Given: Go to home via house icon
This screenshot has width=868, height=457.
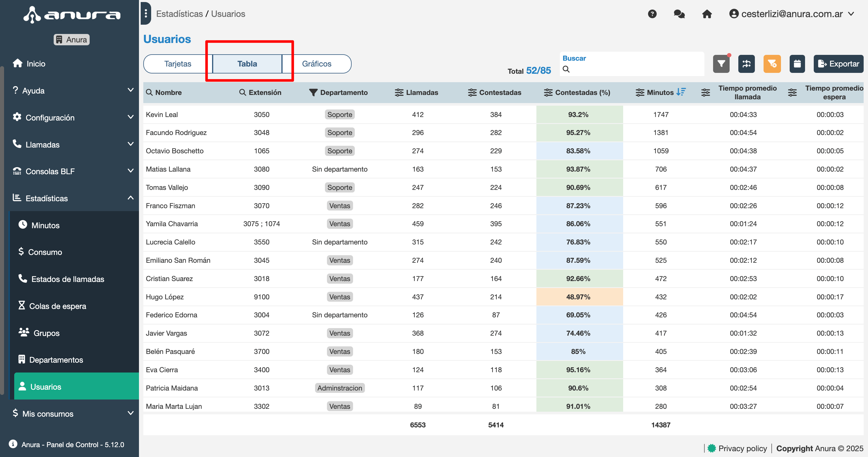Looking at the screenshot, I should point(707,14).
